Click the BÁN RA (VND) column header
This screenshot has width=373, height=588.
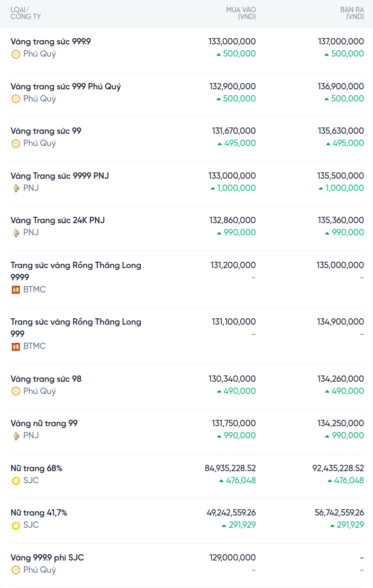click(352, 13)
